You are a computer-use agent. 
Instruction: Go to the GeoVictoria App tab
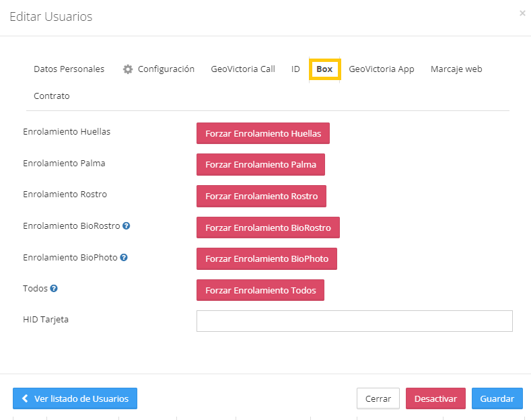(x=381, y=69)
